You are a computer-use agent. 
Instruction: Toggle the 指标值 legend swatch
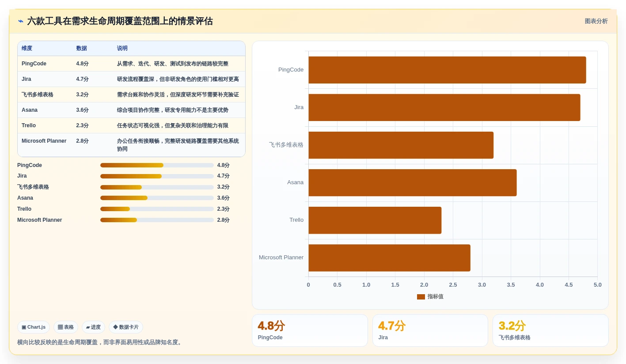[x=421, y=297]
